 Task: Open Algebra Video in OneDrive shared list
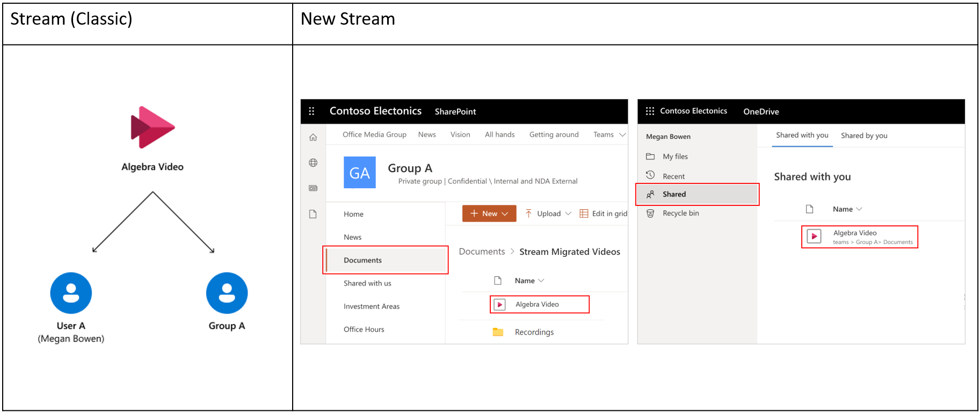855,233
